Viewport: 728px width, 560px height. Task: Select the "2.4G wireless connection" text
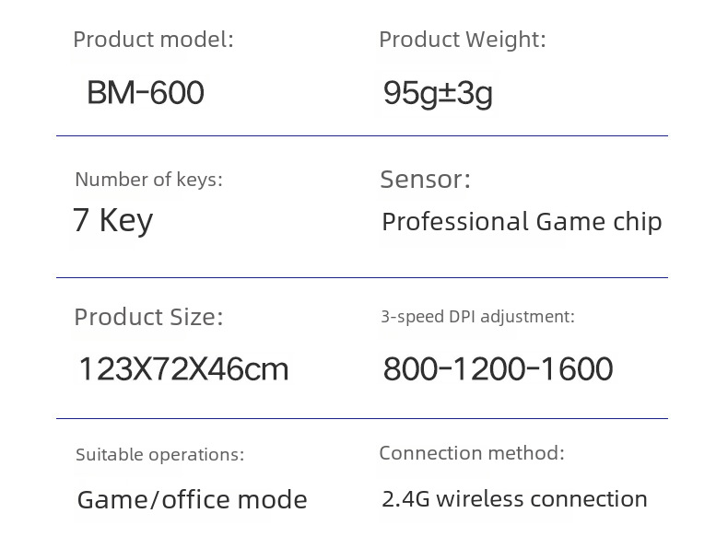click(514, 499)
